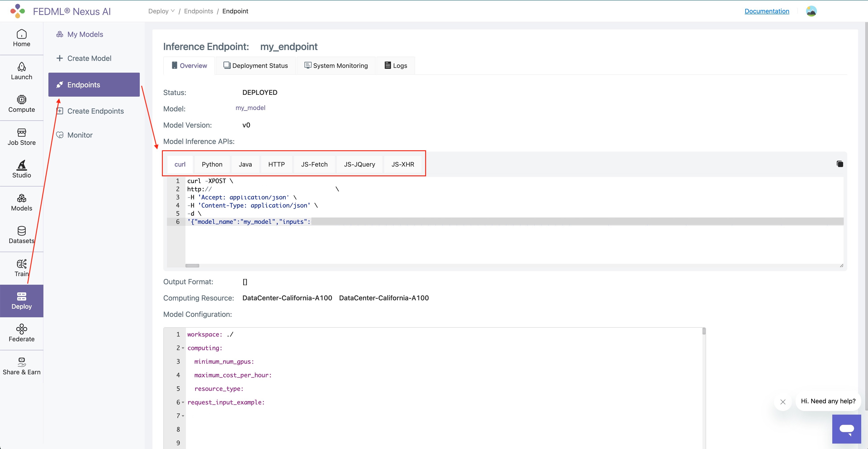
Task: Dismiss the 'Need any help?' message
Action: tap(783, 402)
